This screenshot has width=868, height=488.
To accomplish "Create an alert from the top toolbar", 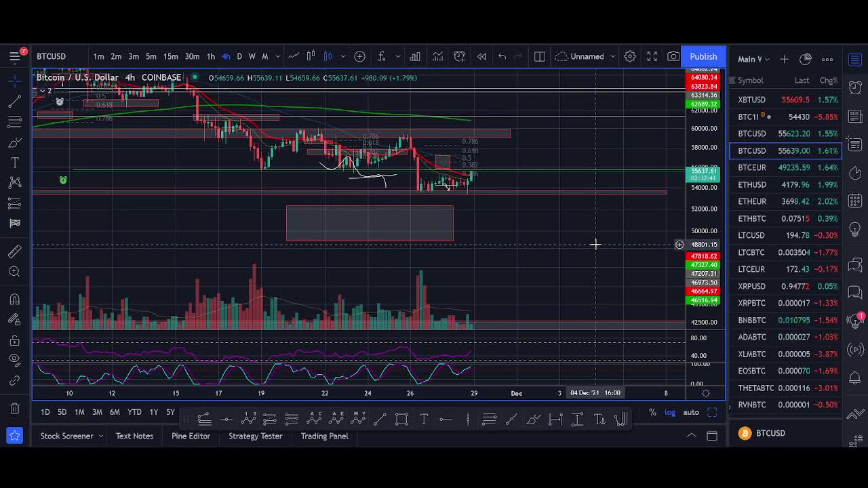I will click(460, 56).
